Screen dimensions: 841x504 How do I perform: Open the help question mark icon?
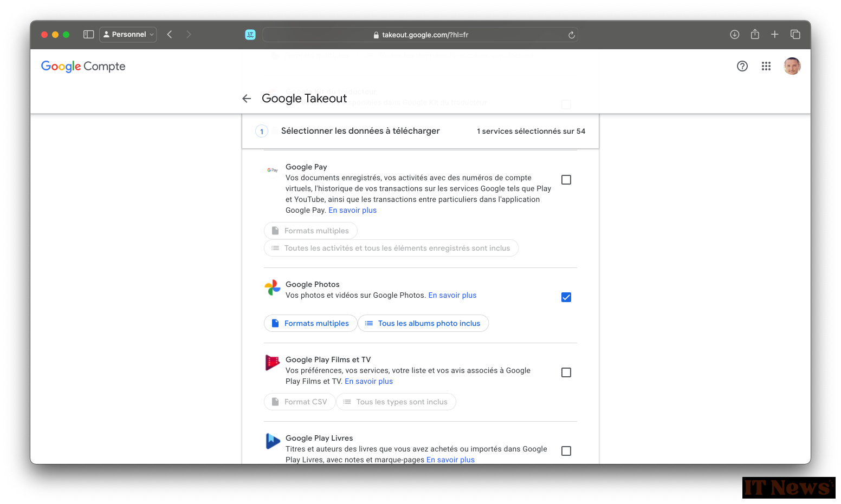pyautogui.click(x=742, y=66)
